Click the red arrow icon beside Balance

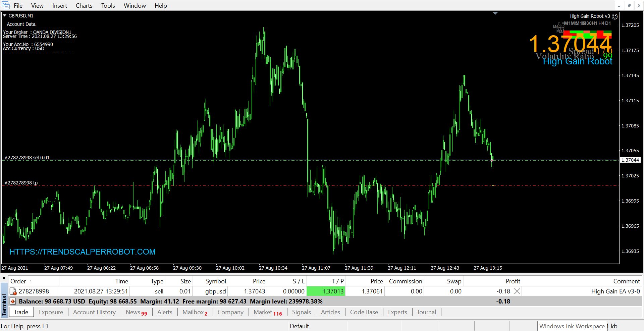[x=13, y=301]
